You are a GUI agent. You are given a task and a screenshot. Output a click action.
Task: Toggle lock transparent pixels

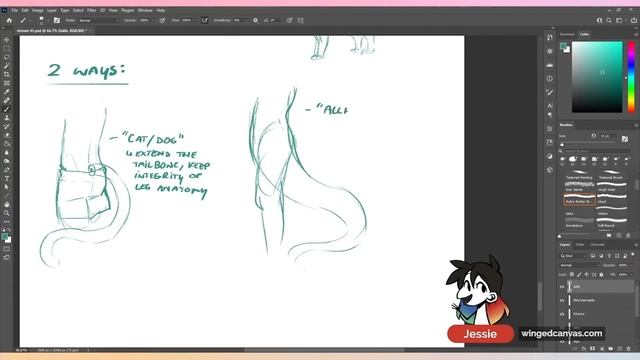572,275
